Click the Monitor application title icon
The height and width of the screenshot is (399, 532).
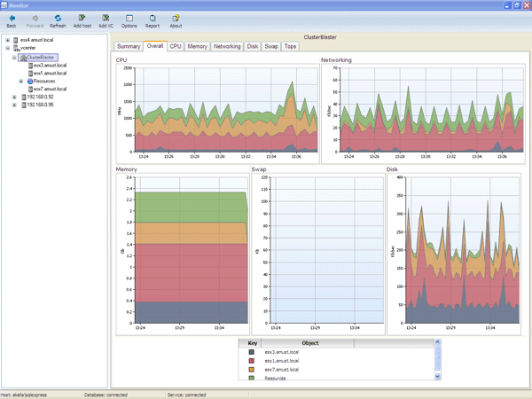pyautogui.click(x=4, y=5)
